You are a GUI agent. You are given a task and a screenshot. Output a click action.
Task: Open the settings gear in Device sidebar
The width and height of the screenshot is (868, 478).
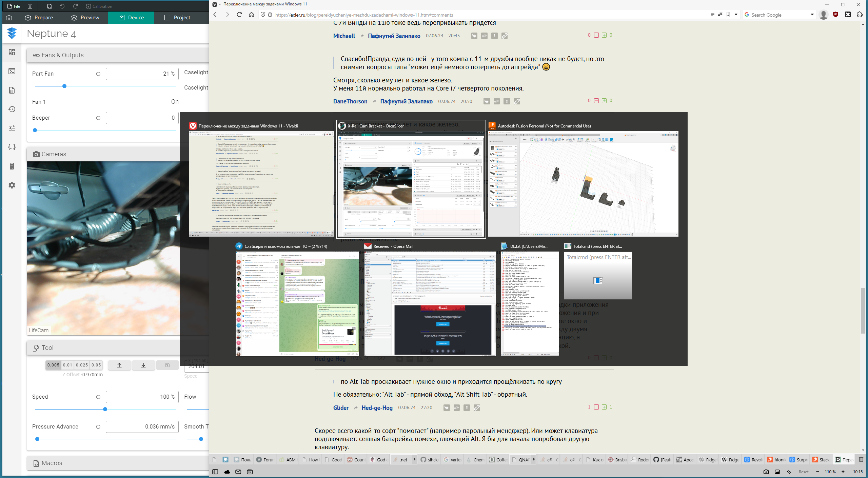click(x=12, y=185)
